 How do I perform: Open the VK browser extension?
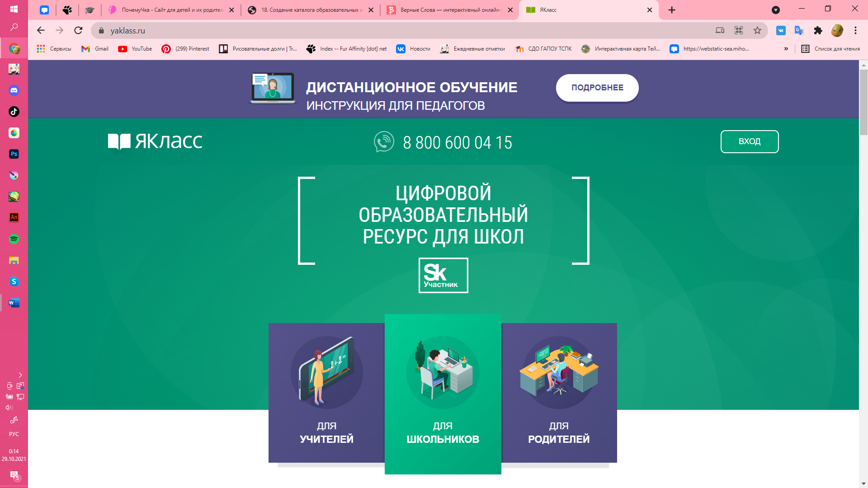[781, 30]
